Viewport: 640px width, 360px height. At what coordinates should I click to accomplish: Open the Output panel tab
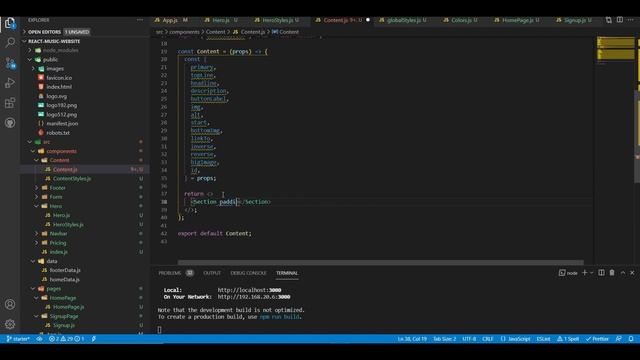pyautogui.click(x=212, y=273)
